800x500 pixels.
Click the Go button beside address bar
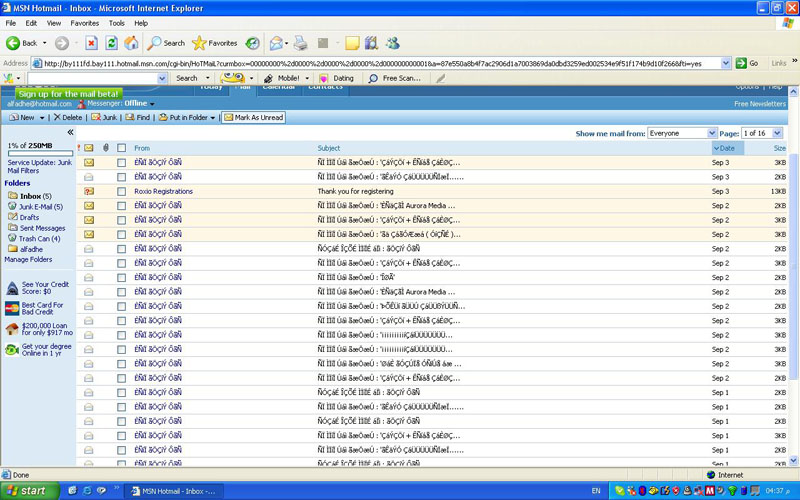747,63
